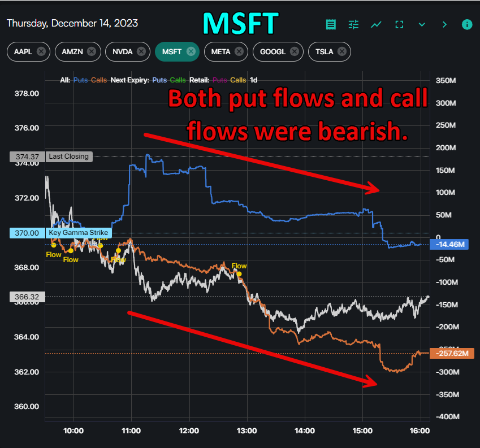Click the 350M right axis label
The height and width of the screenshot is (448, 480).
[446, 80]
